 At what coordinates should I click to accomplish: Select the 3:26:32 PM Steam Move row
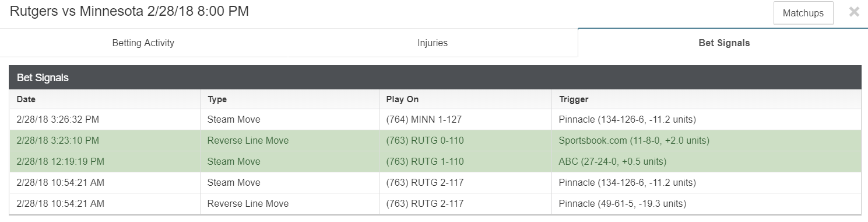(435, 119)
